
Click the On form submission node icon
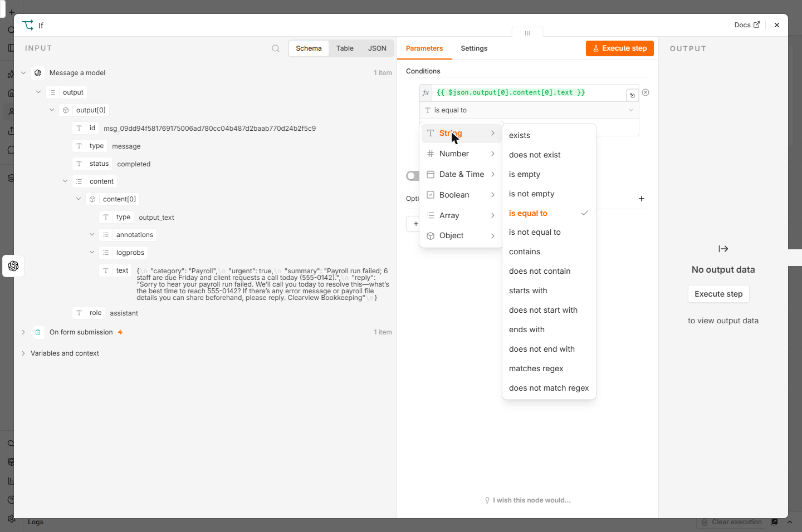click(x=38, y=332)
